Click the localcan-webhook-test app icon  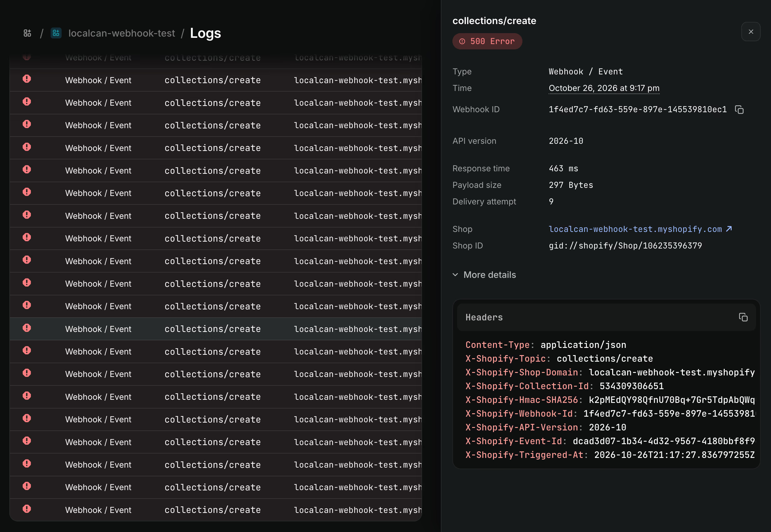56,33
